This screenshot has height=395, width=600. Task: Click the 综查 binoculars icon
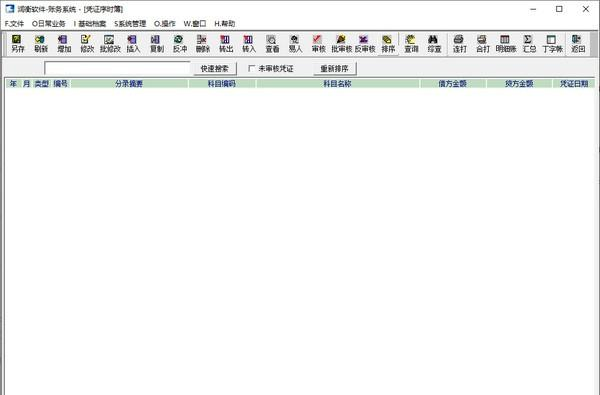(434, 44)
